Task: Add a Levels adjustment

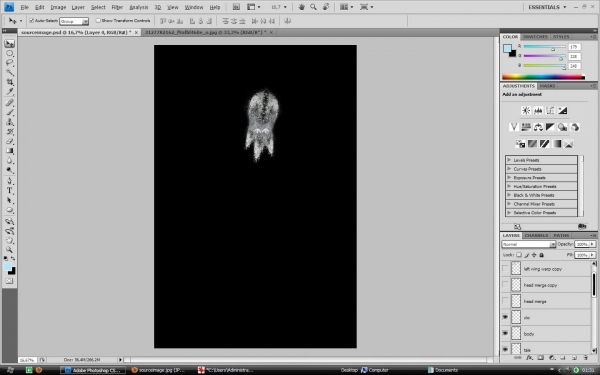Action: [538, 111]
